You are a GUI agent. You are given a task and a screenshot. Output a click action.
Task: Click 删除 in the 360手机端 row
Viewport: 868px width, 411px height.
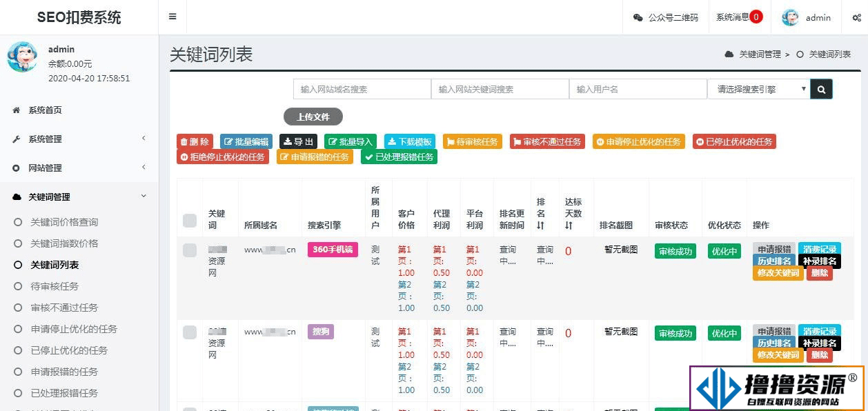pos(820,273)
